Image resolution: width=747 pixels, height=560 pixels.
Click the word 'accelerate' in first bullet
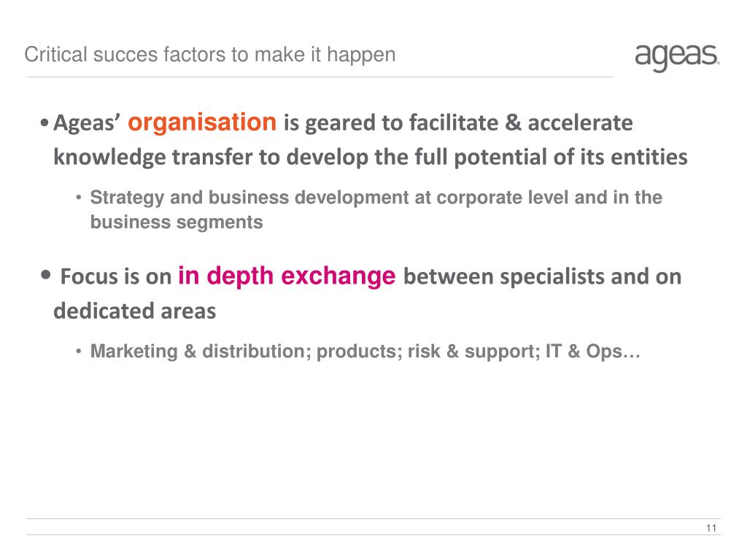[580, 123]
